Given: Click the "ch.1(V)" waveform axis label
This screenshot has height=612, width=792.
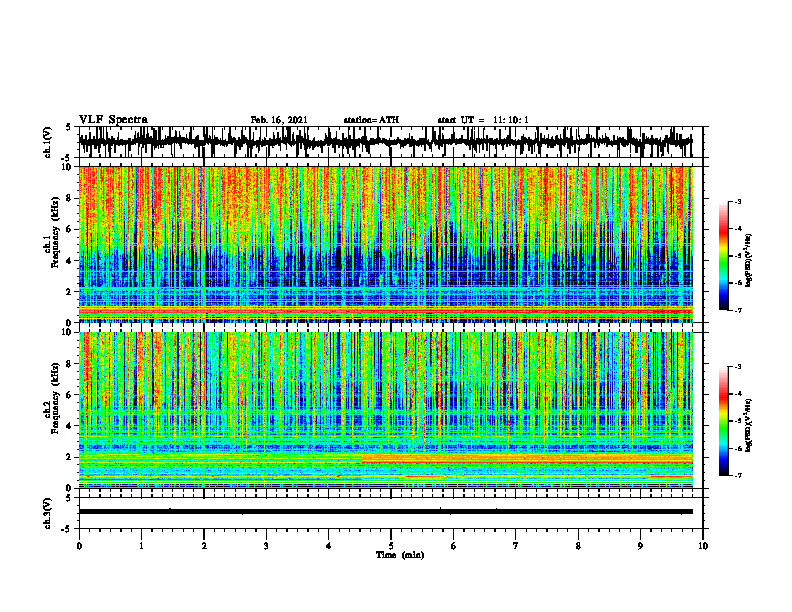Looking at the screenshot, I should (x=48, y=142).
